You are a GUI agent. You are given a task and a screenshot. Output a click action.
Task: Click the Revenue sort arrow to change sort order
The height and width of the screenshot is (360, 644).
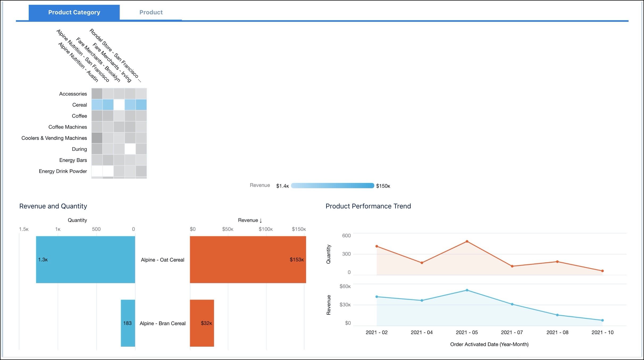261,220
